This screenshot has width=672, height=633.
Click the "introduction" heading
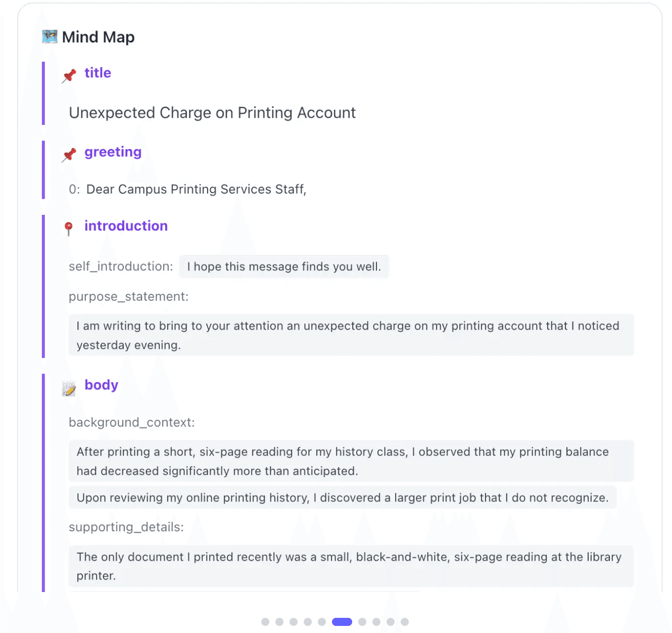(126, 226)
